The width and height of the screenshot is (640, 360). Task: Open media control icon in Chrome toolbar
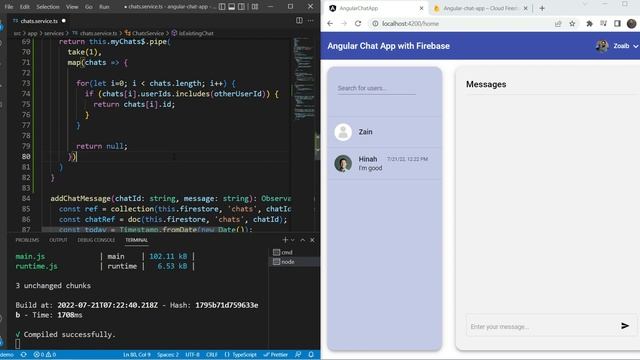603,24
